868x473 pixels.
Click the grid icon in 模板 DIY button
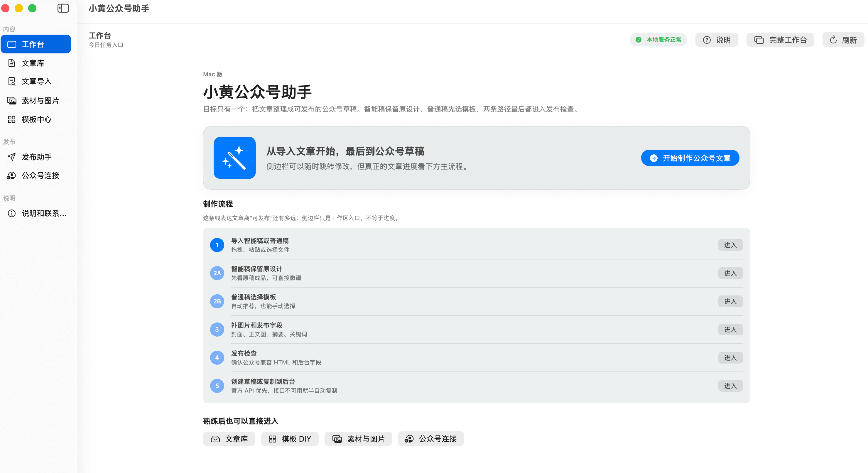273,439
